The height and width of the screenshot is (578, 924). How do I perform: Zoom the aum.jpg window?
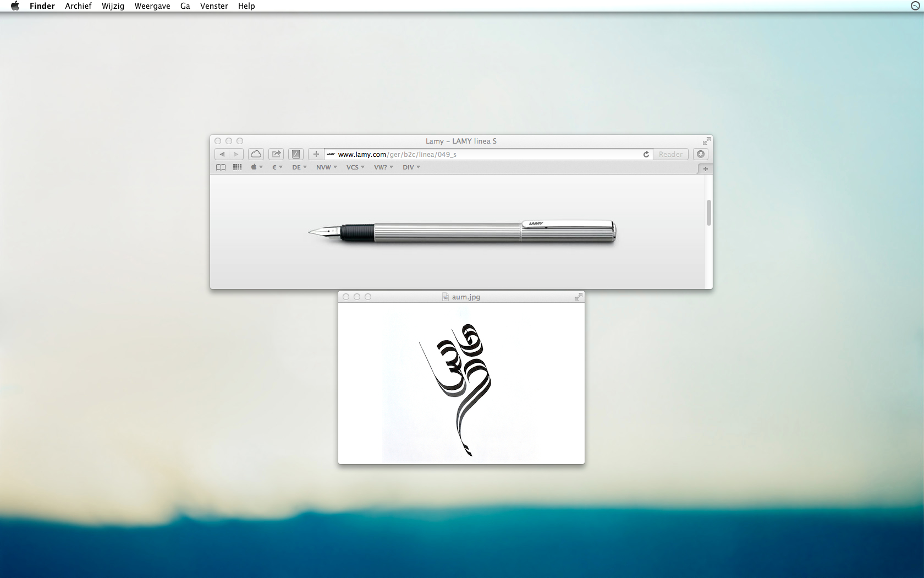[x=368, y=297]
